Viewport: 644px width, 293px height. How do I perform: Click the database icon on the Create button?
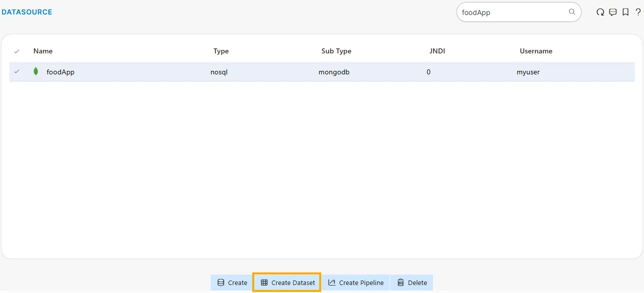click(220, 282)
